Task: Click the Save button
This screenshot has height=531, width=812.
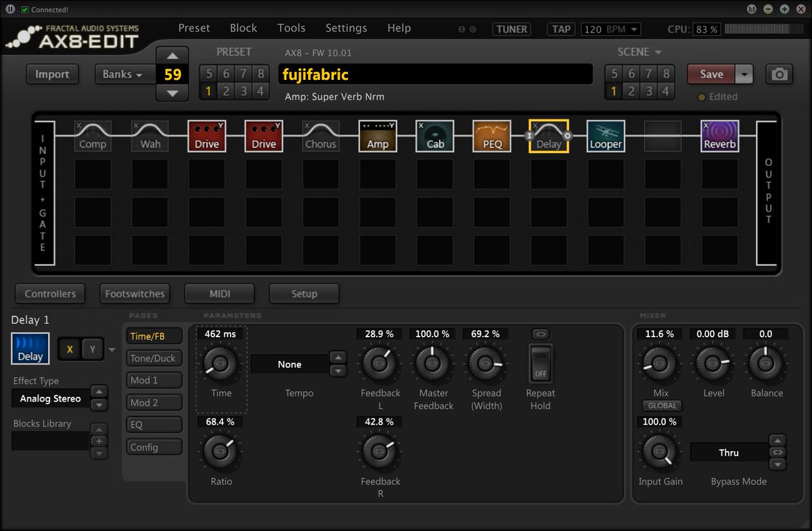Action: [x=712, y=75]
